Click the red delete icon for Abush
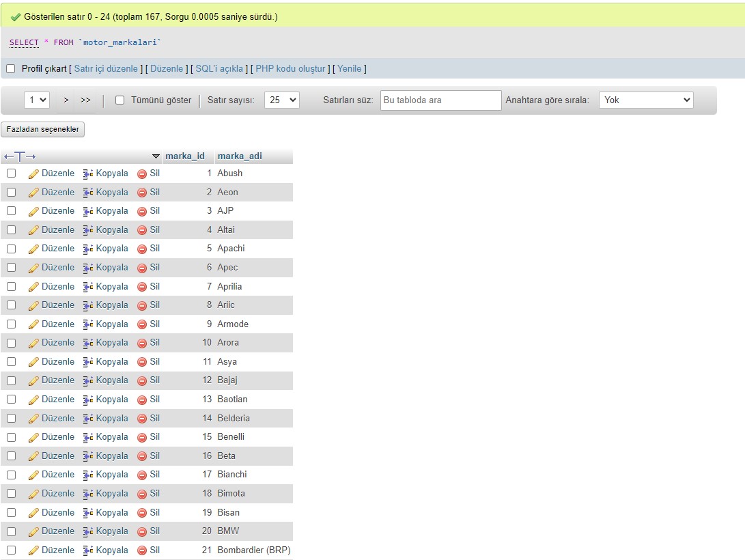745x560 pixels. coord(141,174)
